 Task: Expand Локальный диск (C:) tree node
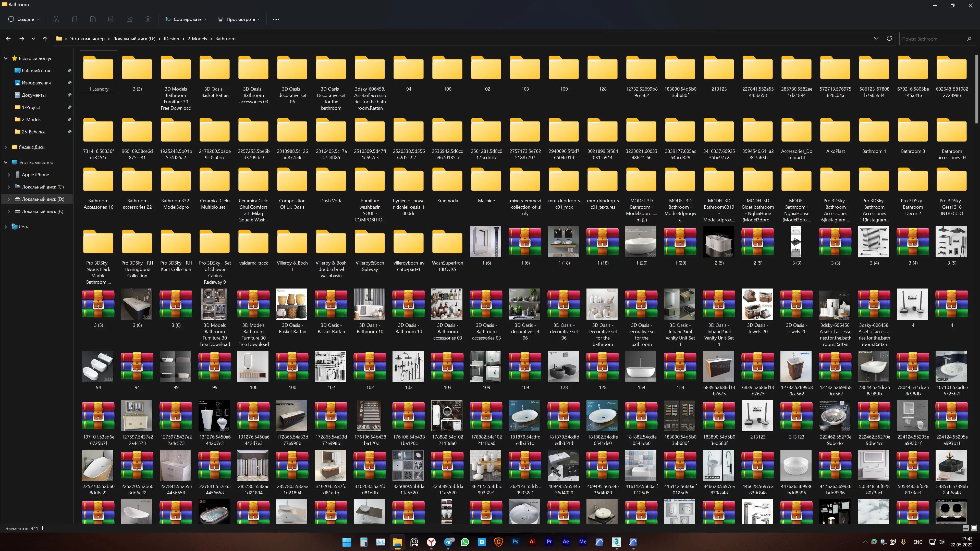point(9,187)
